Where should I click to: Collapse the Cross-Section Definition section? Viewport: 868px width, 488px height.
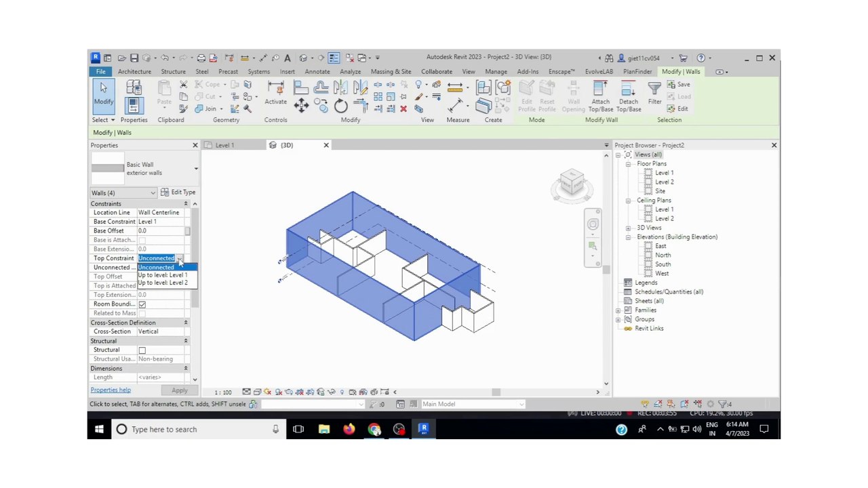point(186,323)
